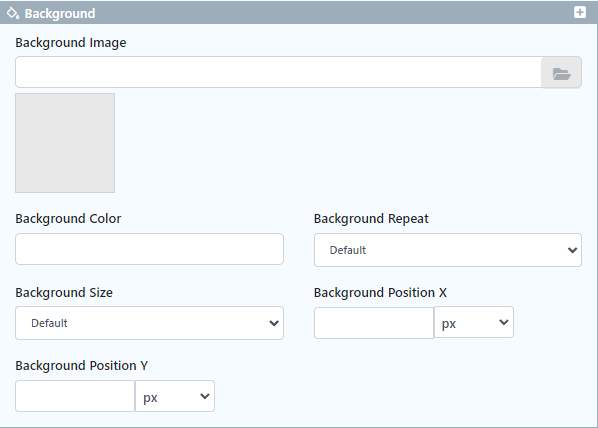Expand panel with the plus icon
Image resolution: width=598 pixels, height=428 pixels.
coord(580,12)
